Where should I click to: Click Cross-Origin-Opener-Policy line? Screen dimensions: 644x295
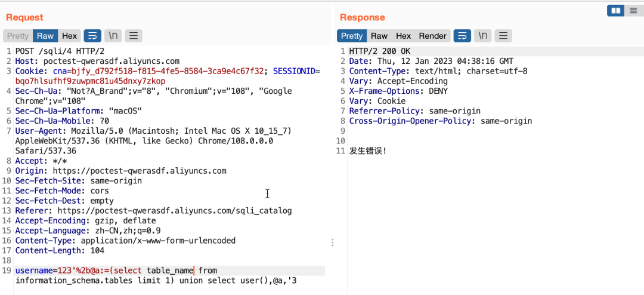click(441, 121)
